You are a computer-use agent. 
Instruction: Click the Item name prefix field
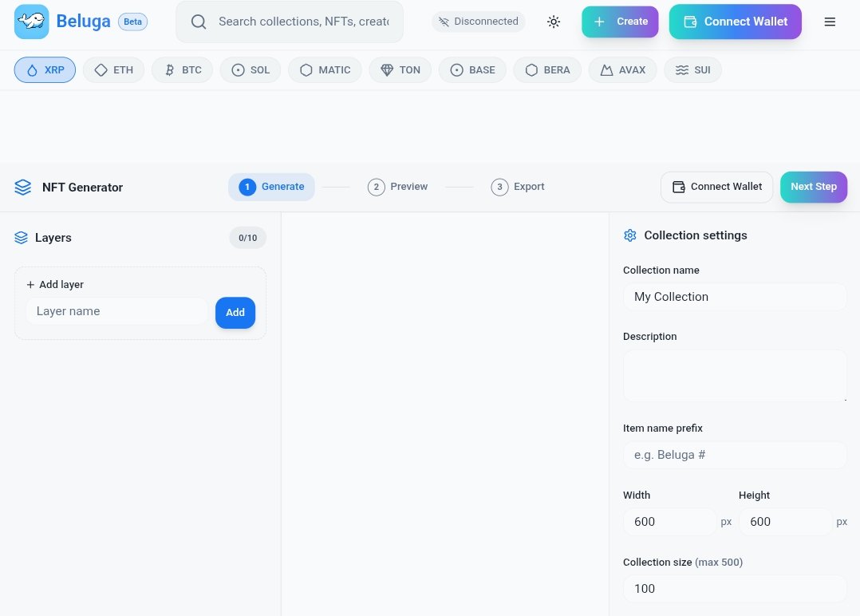coord(735,455)
